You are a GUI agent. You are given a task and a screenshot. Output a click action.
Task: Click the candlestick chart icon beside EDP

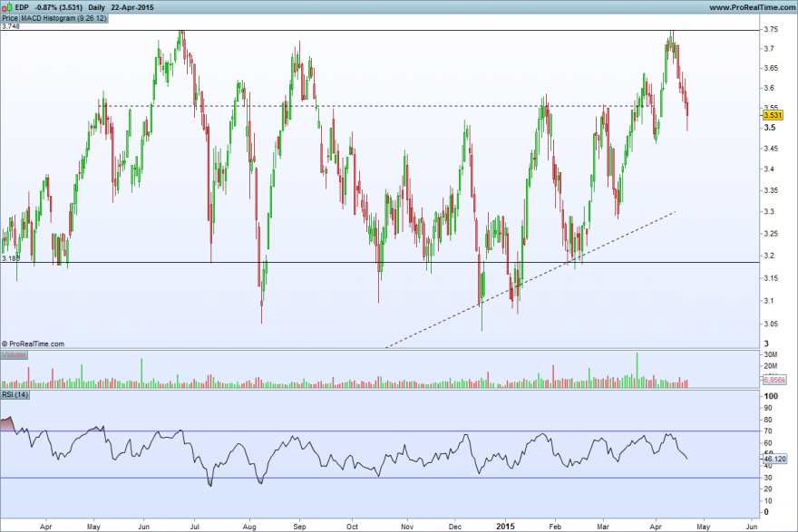(x=6, y=7)
